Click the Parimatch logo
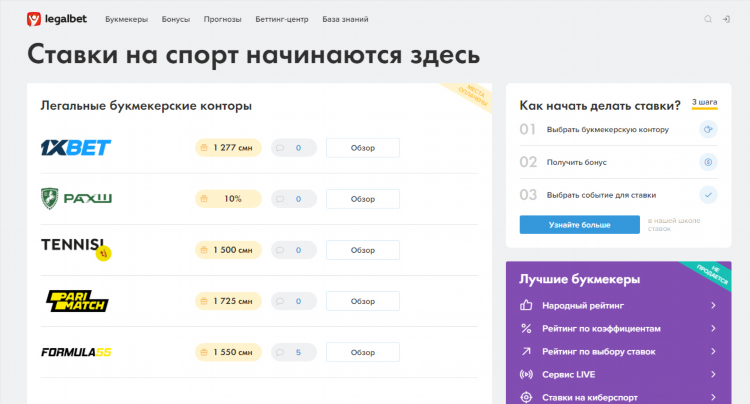 [77, 301]
